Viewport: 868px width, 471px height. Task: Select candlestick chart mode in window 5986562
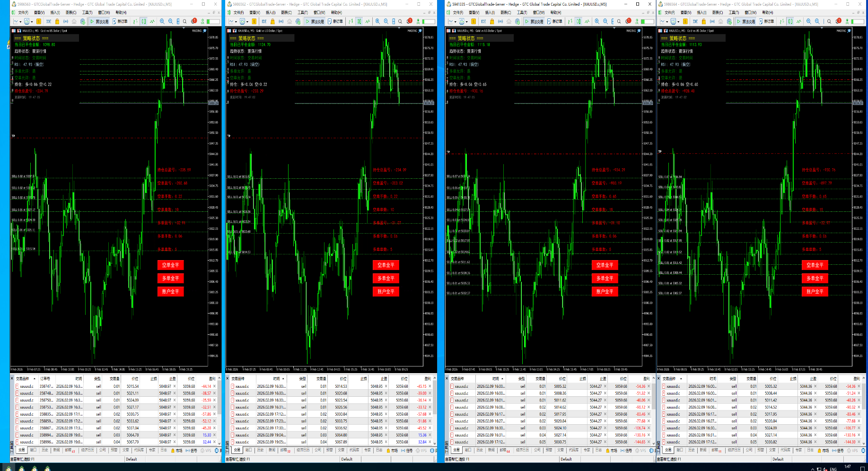coord(359,21)
